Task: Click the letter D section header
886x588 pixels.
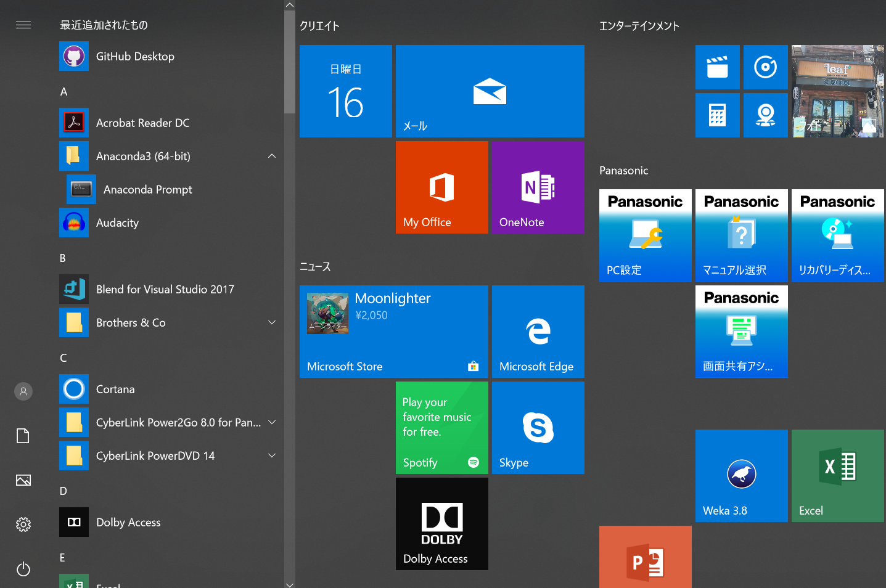Action: pyautogui.click(x=64, y=491)
